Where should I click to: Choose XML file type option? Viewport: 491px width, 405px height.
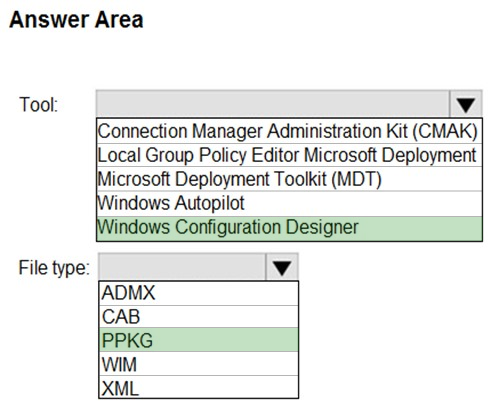click(198, 387)
